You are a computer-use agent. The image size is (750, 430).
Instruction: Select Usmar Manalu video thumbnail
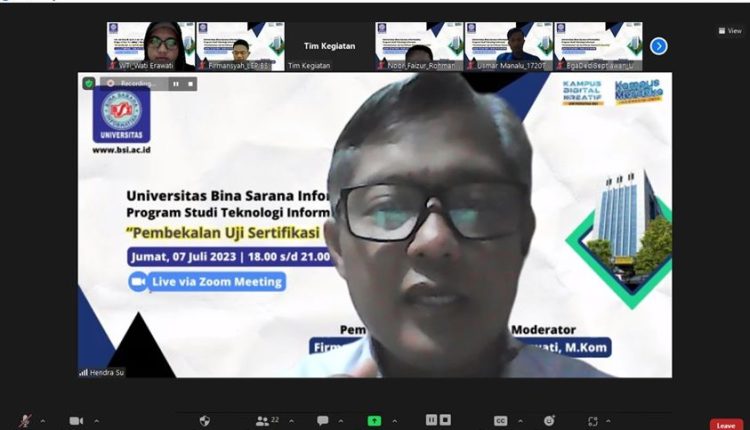(x=508, y=46)
